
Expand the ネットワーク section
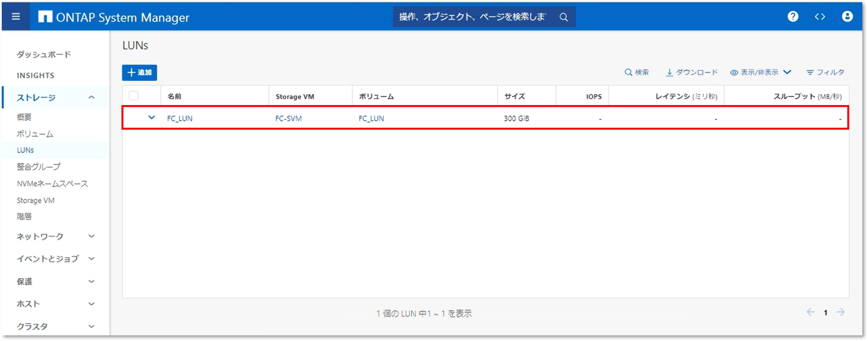coord(56,236)
